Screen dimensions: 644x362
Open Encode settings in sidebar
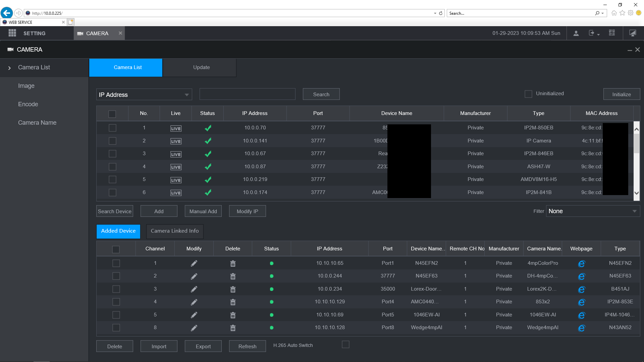28,104
